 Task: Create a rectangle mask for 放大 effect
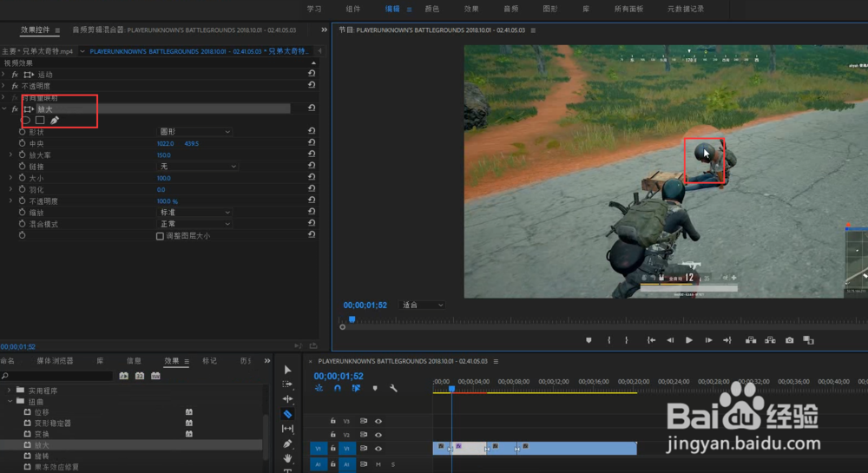40,120
